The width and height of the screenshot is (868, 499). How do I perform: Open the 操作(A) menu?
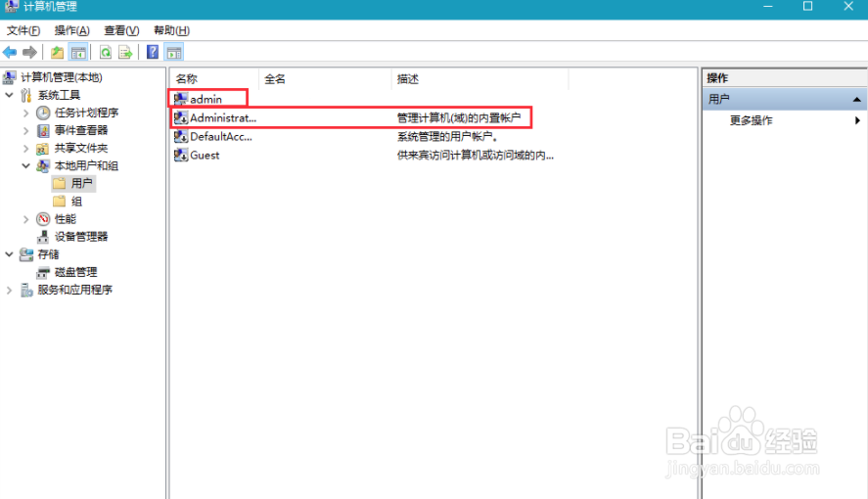(x=72, y=30)
